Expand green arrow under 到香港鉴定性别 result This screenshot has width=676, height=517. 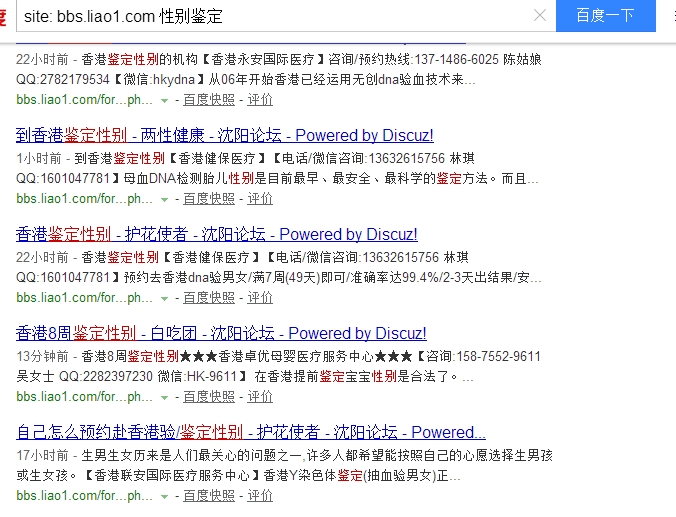(x=164, y=200)
